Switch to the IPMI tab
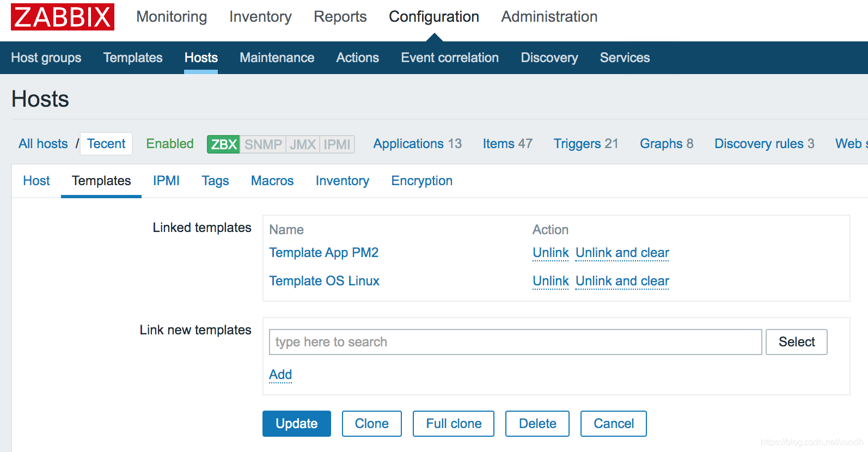Viewport: 868px width, 452px height. click(166, 181)
